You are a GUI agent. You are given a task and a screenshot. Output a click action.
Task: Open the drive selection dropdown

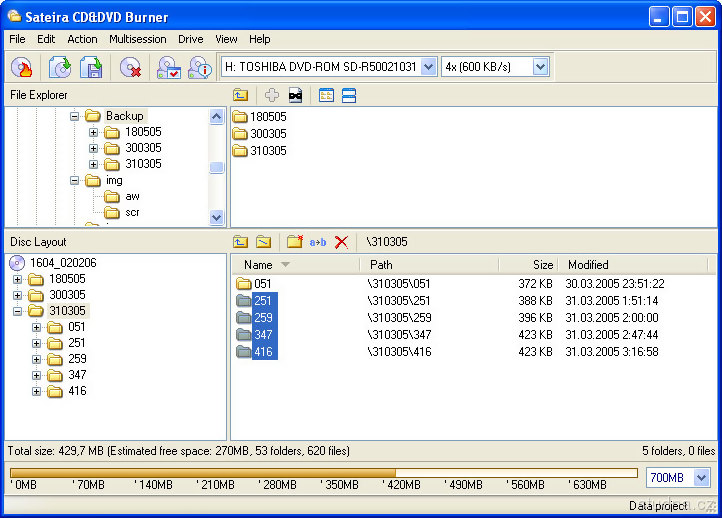click(x=429, y=67)
